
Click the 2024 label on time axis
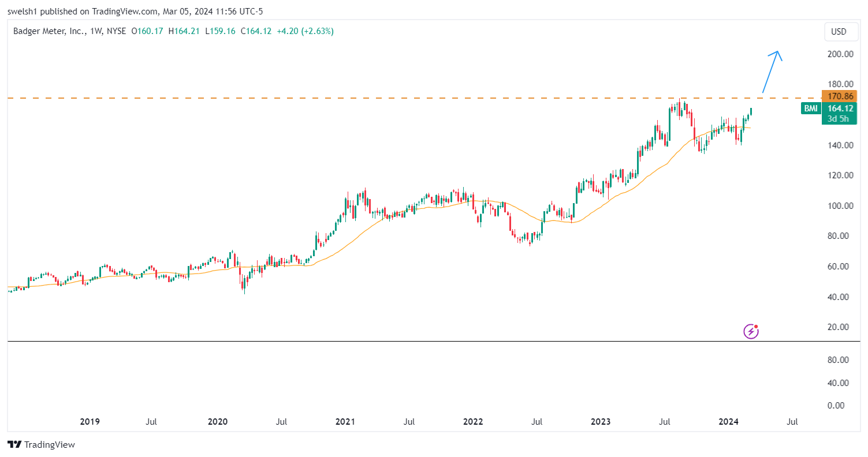coord(729,422)
